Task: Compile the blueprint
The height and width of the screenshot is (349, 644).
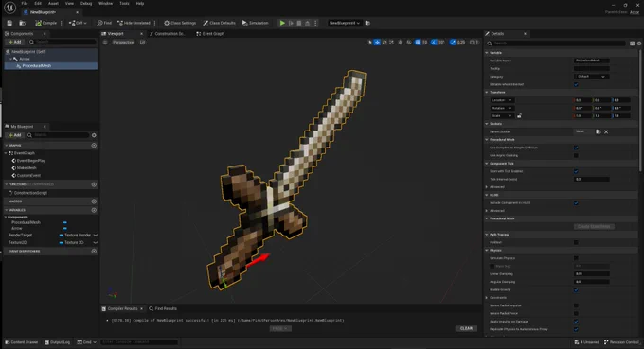Action: point(46,23)
